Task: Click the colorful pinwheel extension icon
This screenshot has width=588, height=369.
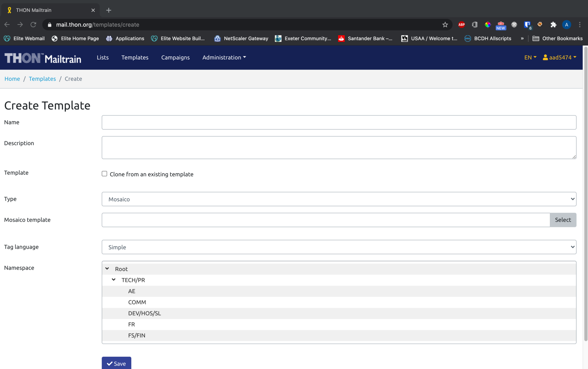Action: 488,24
